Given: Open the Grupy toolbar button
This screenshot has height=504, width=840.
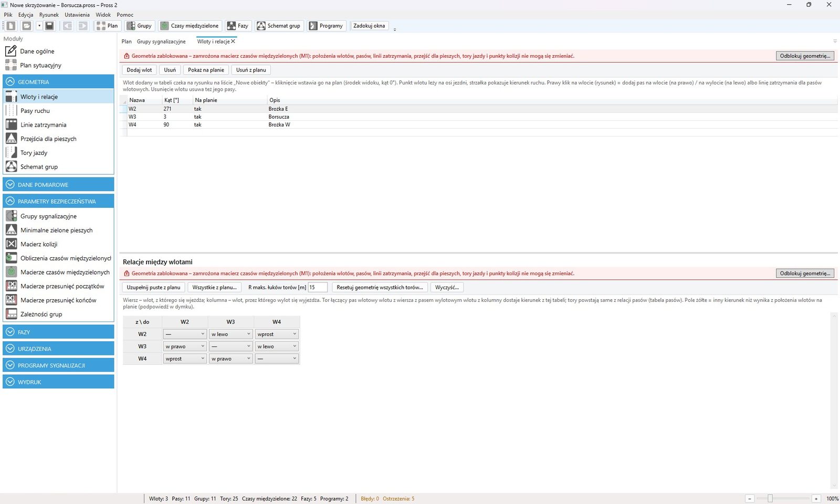Looking at the screenshot, I should pyautogui.click(x=140, y=26).
